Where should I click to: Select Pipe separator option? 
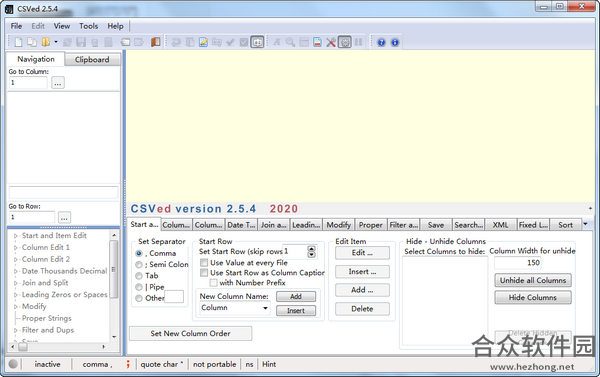(139, 287)
